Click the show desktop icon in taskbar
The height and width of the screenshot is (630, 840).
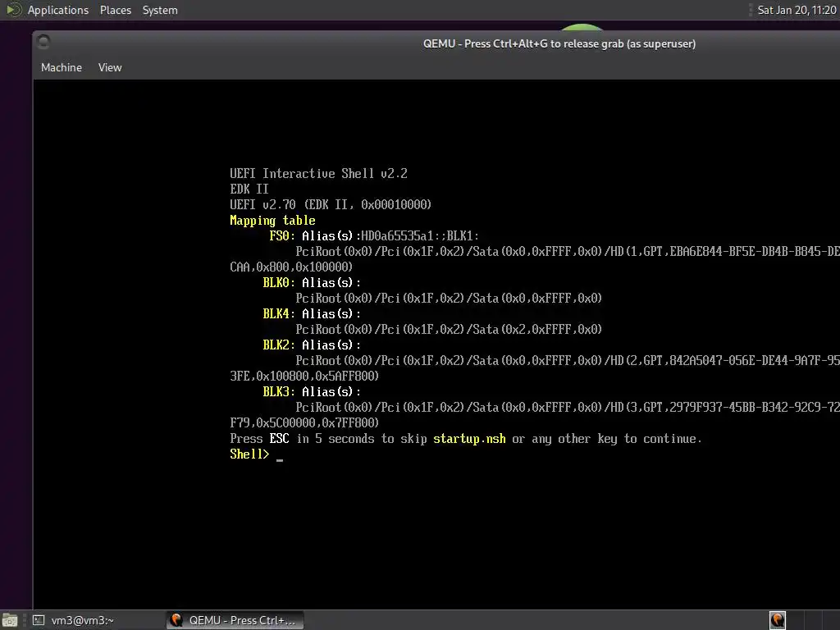10,620
